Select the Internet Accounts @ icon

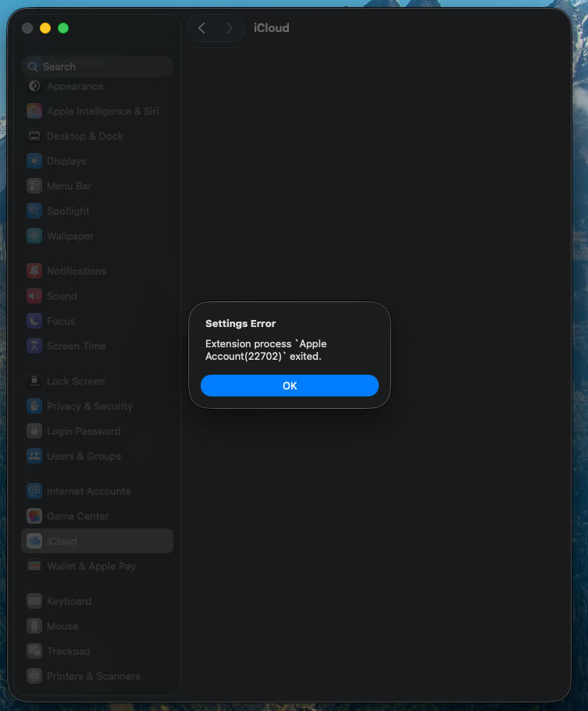coord(34,491)
